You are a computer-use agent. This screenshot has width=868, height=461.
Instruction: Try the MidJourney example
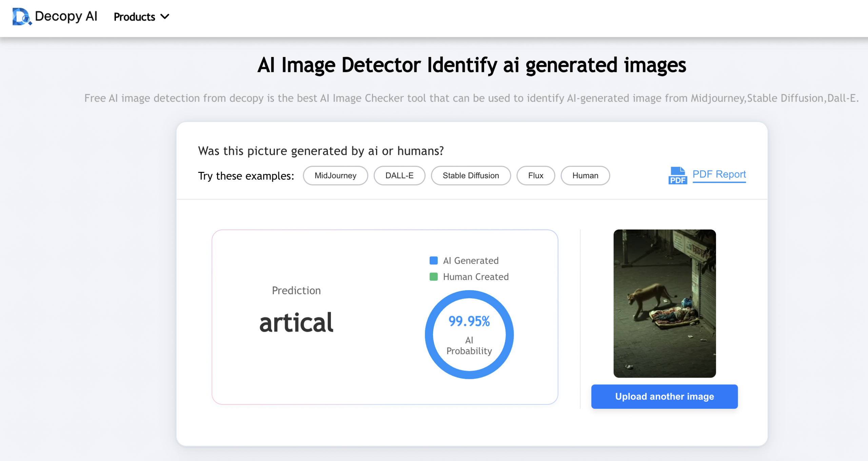click(335, 176)
